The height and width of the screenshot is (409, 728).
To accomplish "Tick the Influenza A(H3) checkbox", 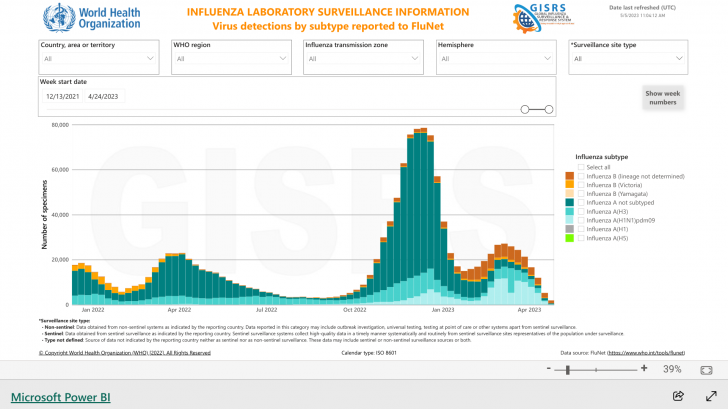I will (x=581, y=211).
